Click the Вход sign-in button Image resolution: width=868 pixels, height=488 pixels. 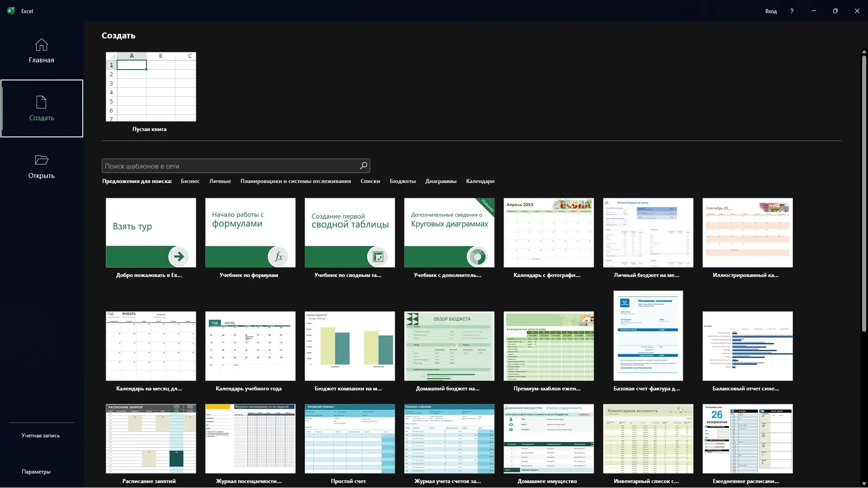tap(771, 11)
